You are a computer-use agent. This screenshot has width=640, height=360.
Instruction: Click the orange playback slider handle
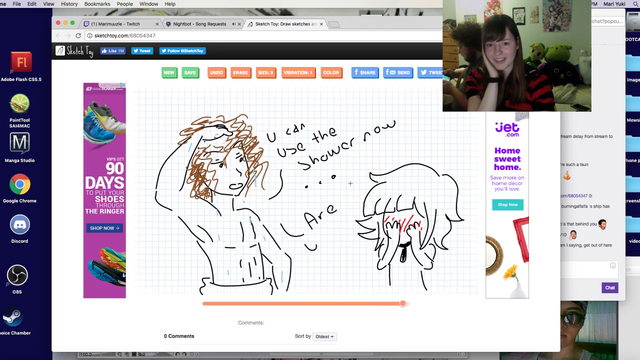coord(403,303)
